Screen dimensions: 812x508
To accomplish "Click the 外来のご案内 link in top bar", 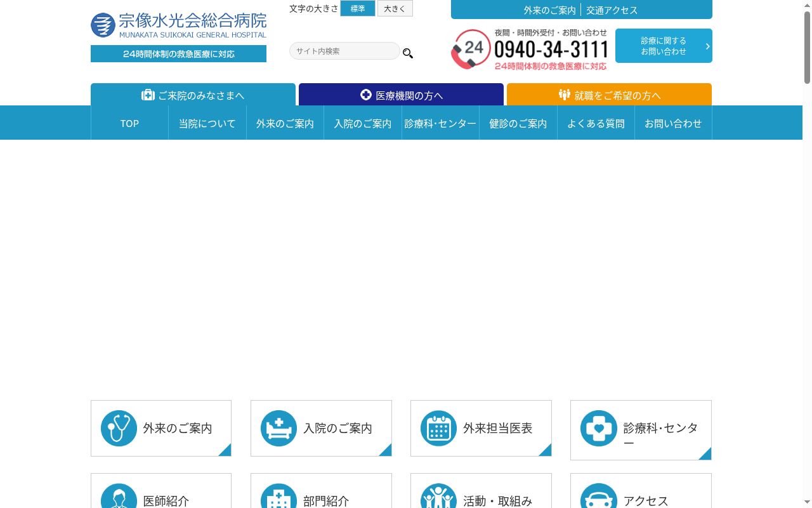I will tap(549, 10).
